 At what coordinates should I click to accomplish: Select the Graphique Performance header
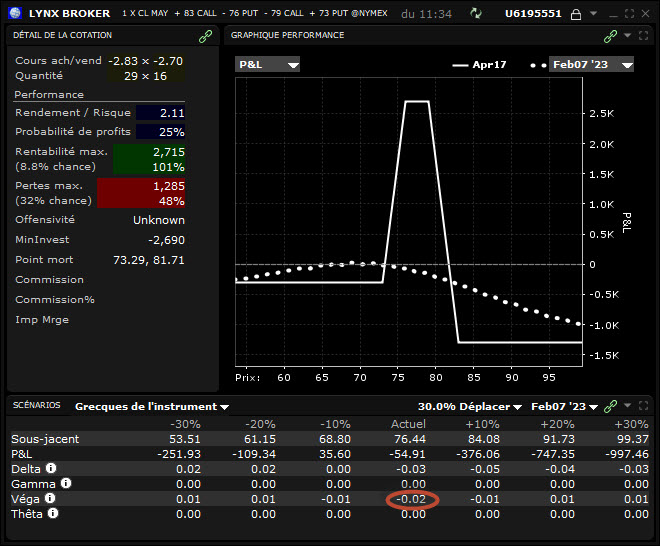click(x=287, y=35)
